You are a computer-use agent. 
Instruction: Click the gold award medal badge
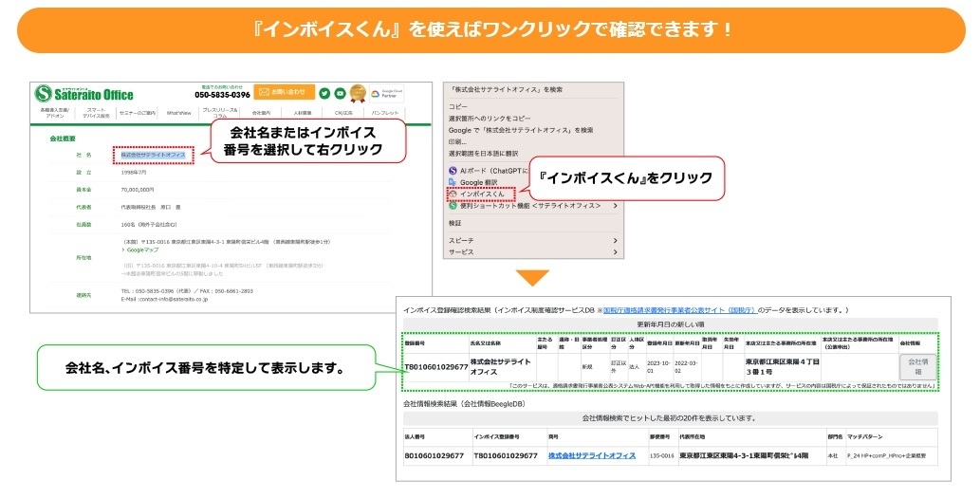click(x=358, y=93)
